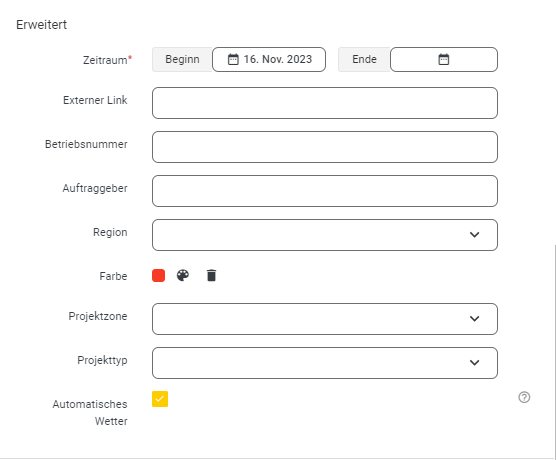
Task: Click calendar icon in Beginn date field
Action: [233, 59]
